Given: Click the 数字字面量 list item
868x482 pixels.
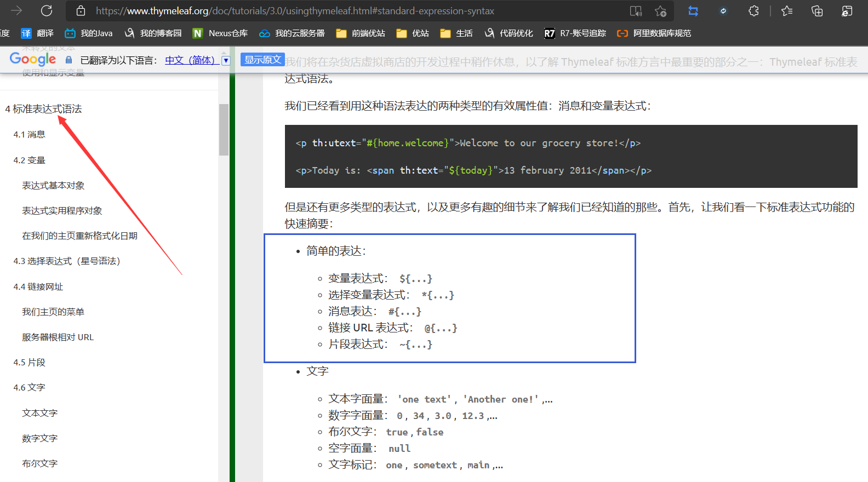Looking at the screenshot, I should (x=413, y=416).
